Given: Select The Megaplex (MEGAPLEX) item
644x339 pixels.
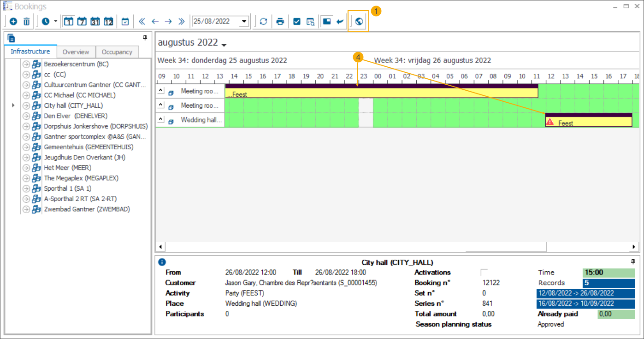Looking at the screenshot, I should (81, 178).
